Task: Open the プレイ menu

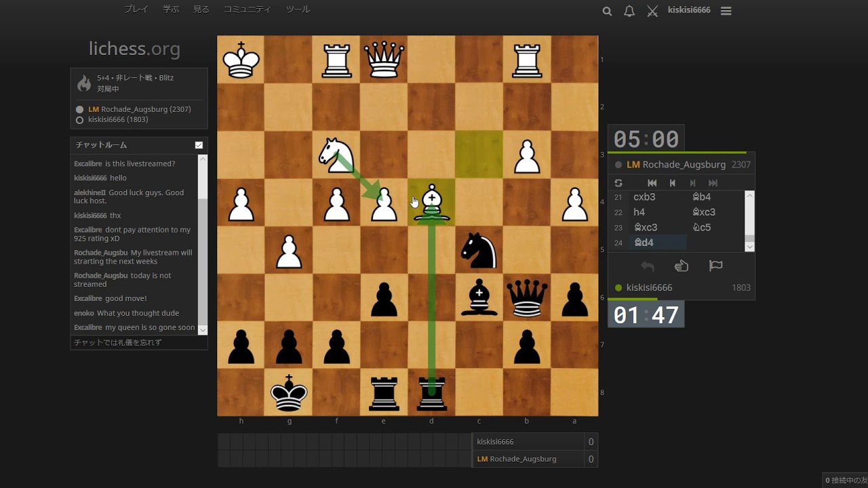Action: (x=135, y=9)
